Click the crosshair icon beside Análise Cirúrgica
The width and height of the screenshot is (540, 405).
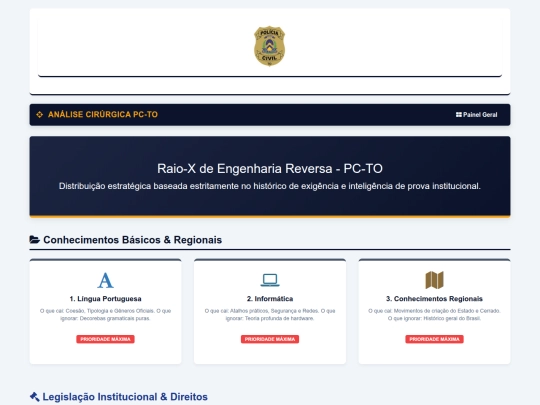pyautogui.click(x=40, y=115)
